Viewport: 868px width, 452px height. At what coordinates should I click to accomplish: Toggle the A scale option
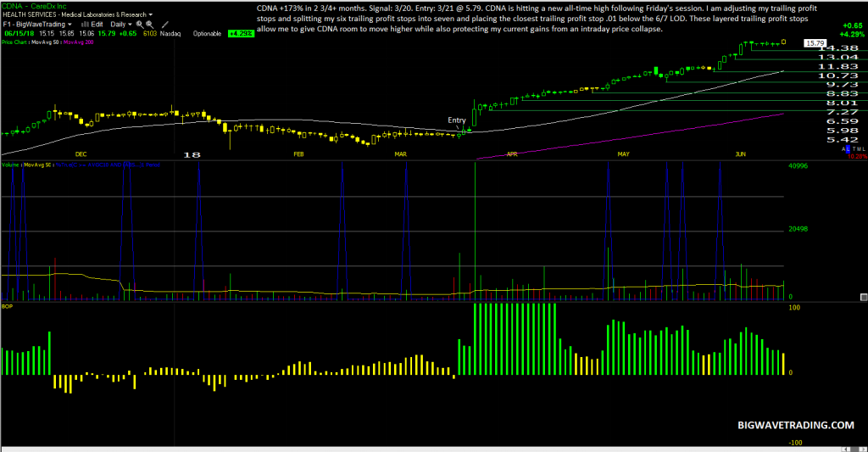pos(843,149)
